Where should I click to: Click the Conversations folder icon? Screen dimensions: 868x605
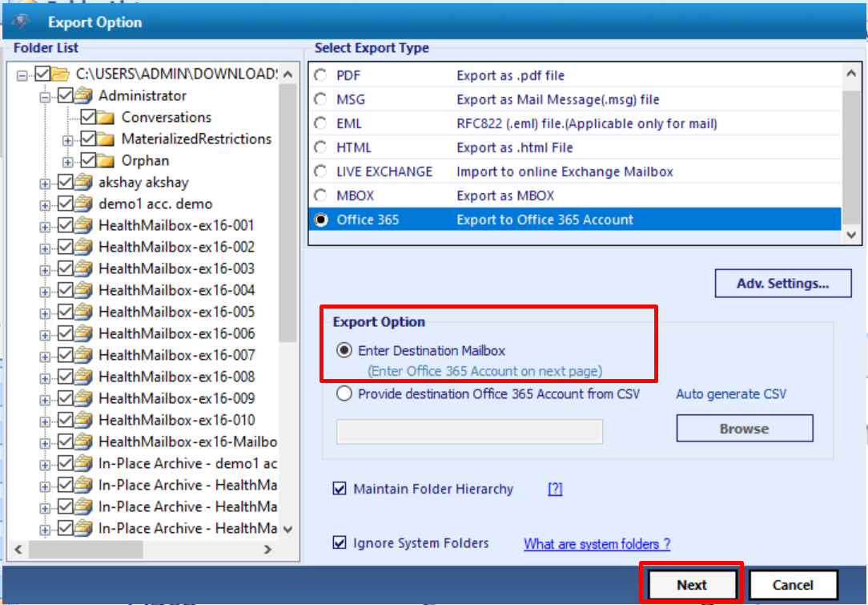[106, 118]
